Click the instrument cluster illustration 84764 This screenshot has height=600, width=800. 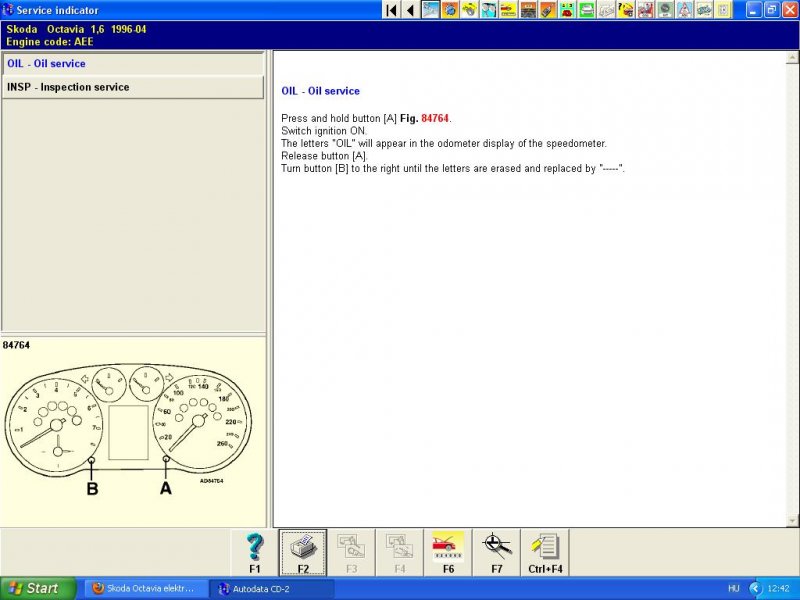point(128,429)
